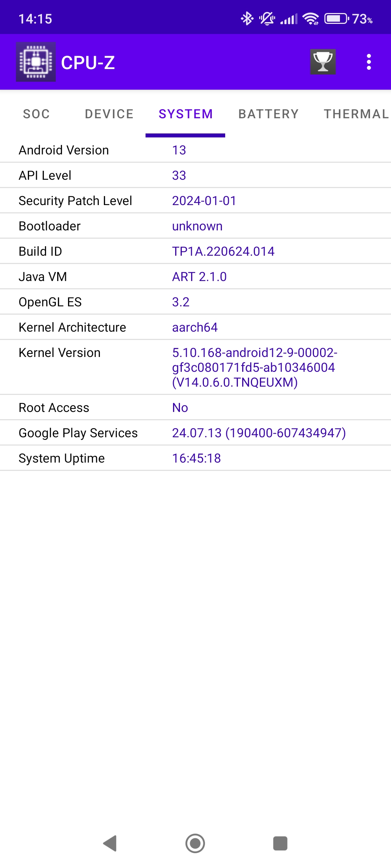Tap the System Uptime value
The width and height of the screenshot is (391, 868).
(196, 458)
